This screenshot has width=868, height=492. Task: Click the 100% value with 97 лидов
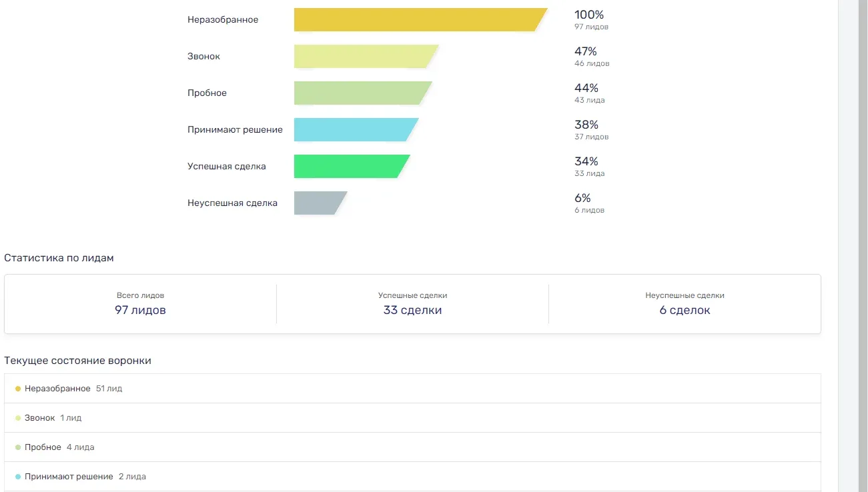point(591,20)
